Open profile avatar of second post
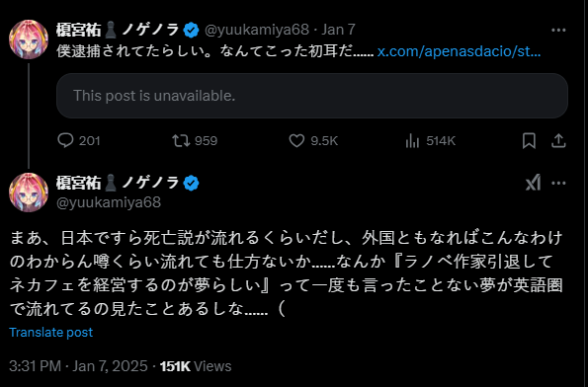 (29, 193)
